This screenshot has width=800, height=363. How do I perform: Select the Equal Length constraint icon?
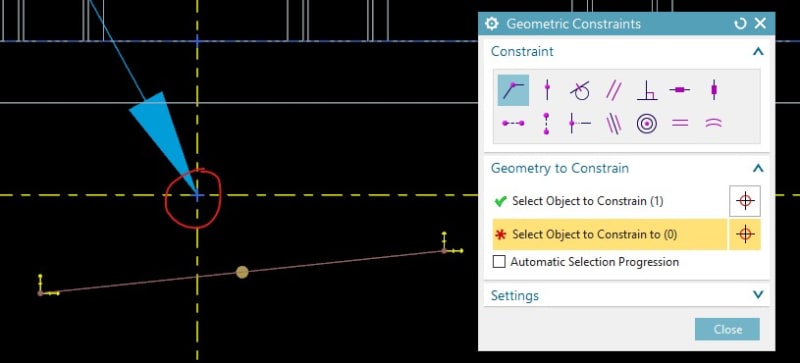[x=680, y=124]
